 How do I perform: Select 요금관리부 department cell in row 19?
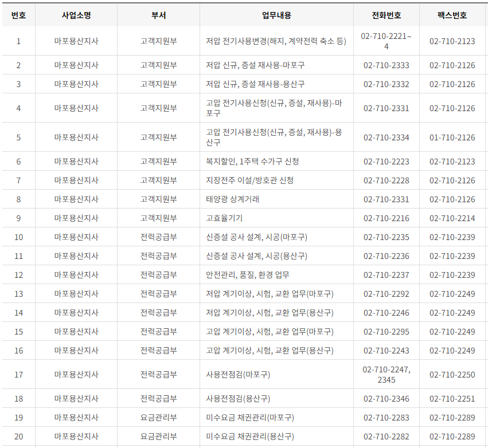155,416
